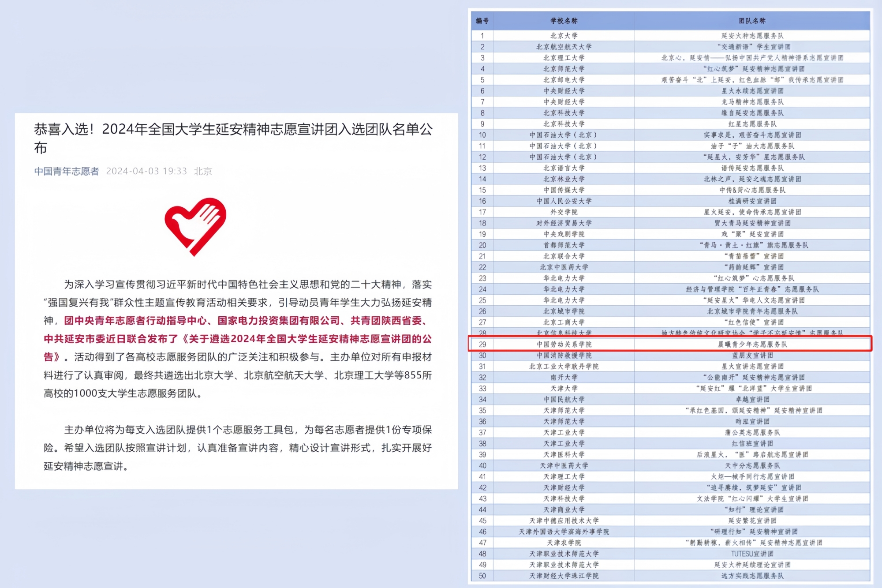Click 晨曦青少年志愿服务队 team name

752,344
